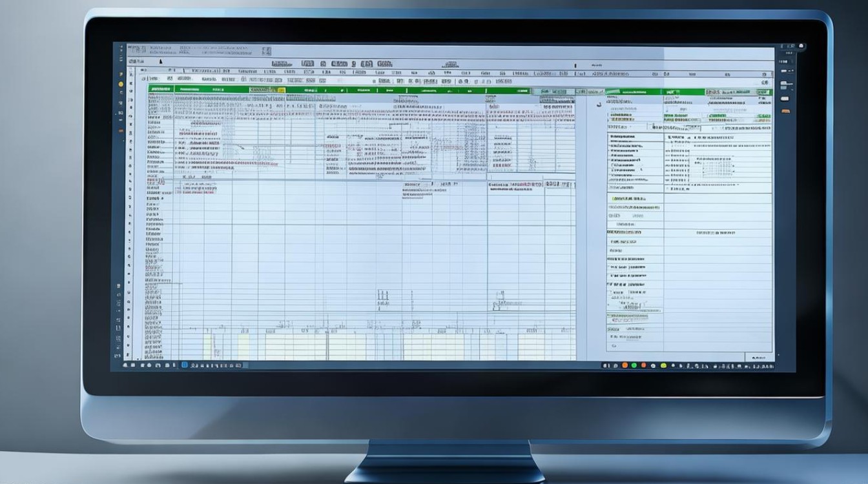Click the arrow icon left of right panel
This screenshot has width=868, height=484.
click(x=599, y=103)
